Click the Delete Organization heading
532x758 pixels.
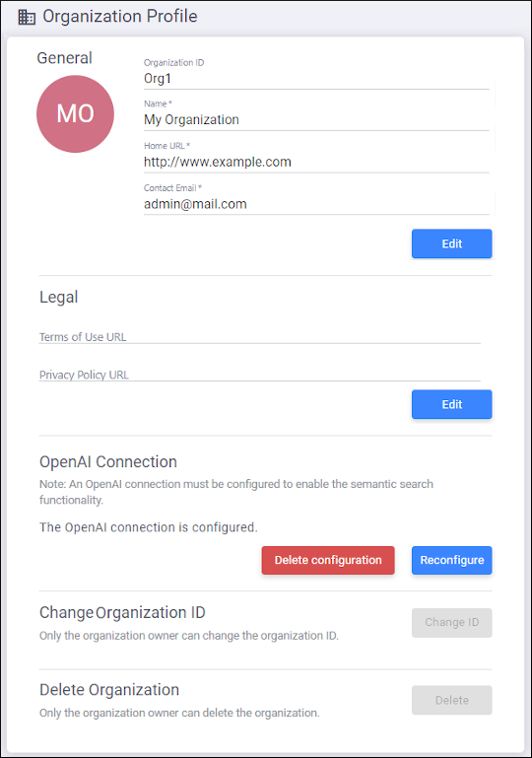click(x=109, y=690)
